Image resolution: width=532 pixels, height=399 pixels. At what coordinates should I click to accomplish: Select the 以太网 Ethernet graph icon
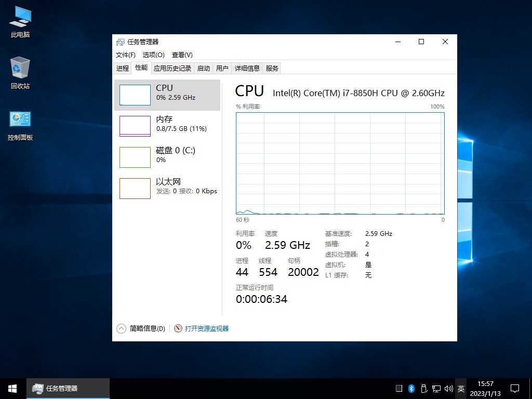[135, 189]
